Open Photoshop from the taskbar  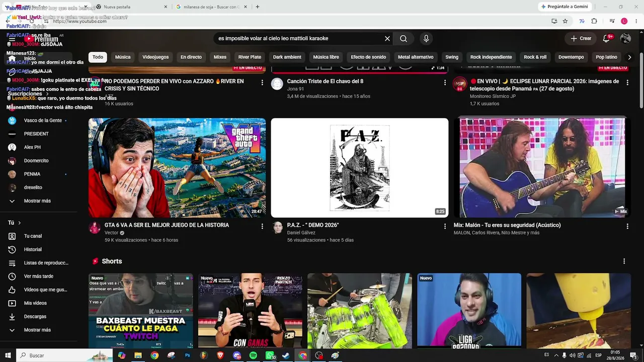187,355
